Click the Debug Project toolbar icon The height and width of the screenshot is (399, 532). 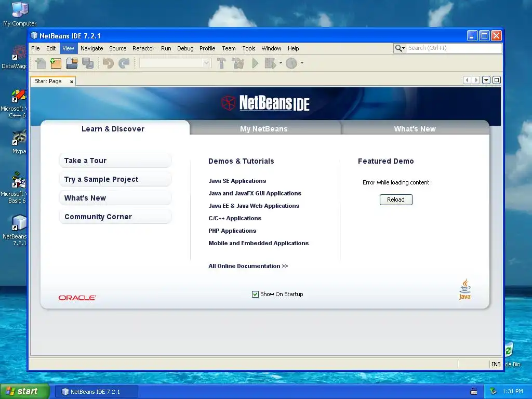[x=270, y=63]
